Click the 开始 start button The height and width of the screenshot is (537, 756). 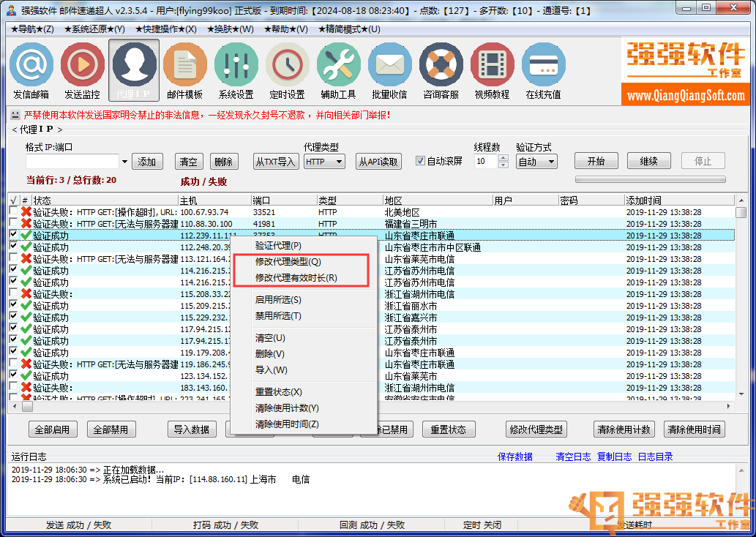[x=596, y=161]
